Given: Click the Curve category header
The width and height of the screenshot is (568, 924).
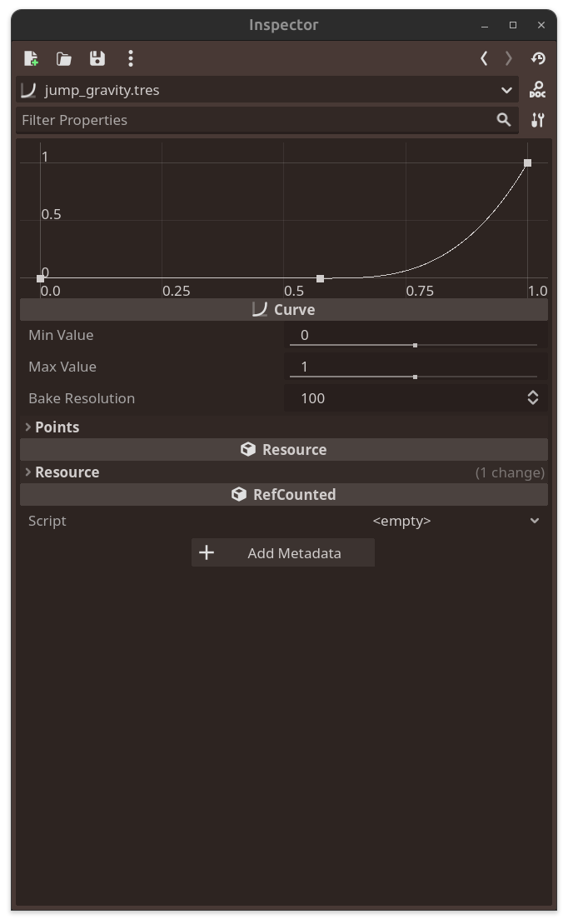Looking at the screenshot, I should click(x=283, y=309).
